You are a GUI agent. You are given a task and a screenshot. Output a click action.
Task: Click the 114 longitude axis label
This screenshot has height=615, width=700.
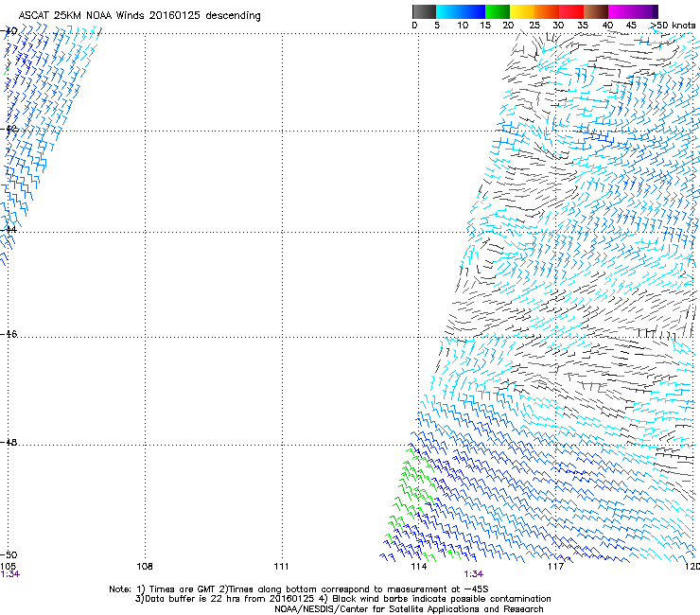pyautogui.click(x=419, y=567)
